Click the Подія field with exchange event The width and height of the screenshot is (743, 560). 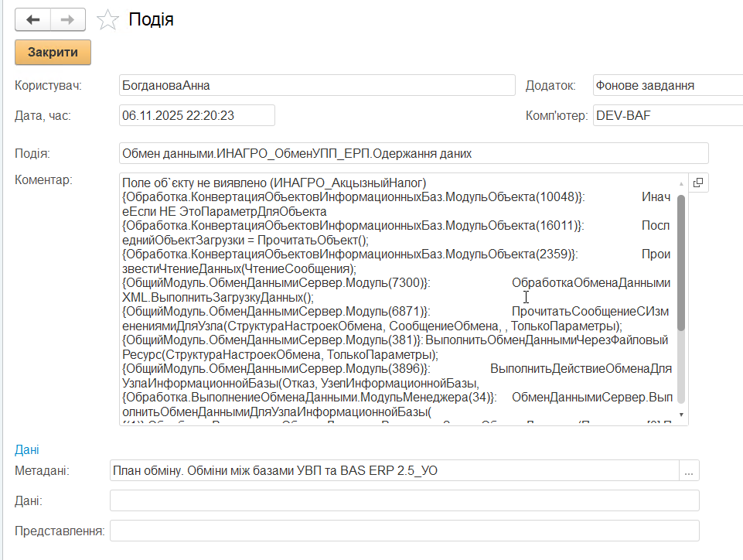click(x=414, y=154)
